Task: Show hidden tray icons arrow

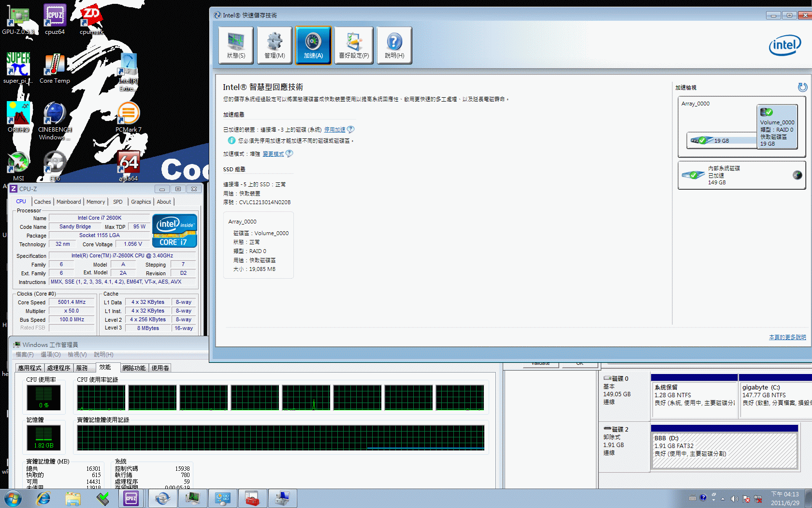Action: tap(723, 498)
